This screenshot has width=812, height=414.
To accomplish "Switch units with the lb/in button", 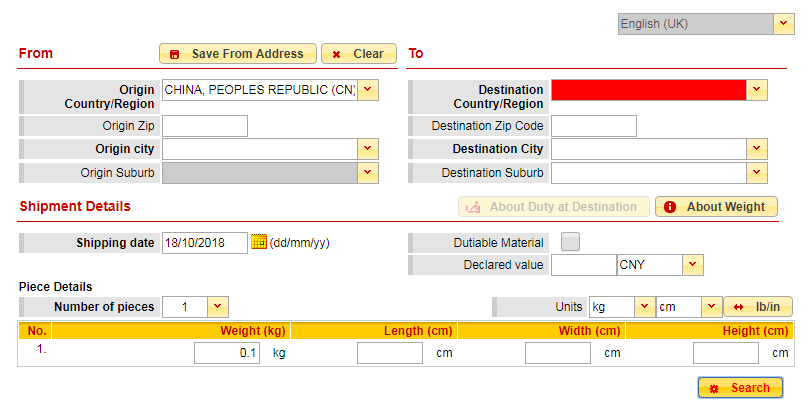I will 758,307.
